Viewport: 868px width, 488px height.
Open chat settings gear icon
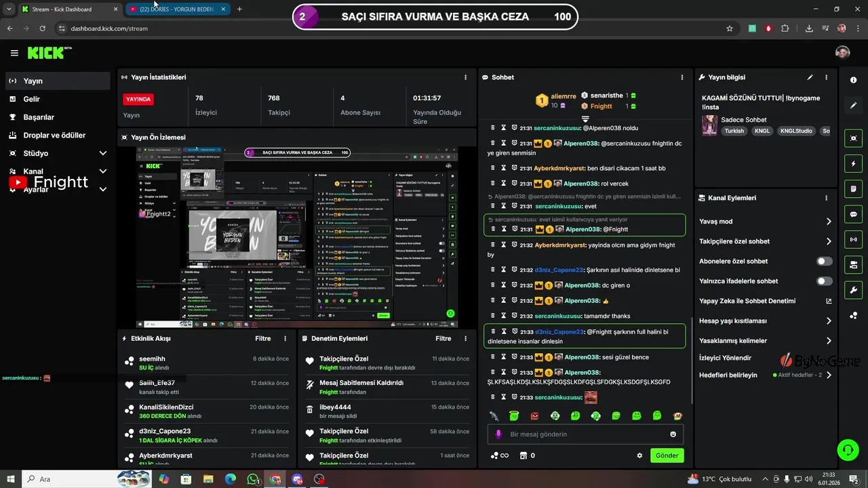639,455
